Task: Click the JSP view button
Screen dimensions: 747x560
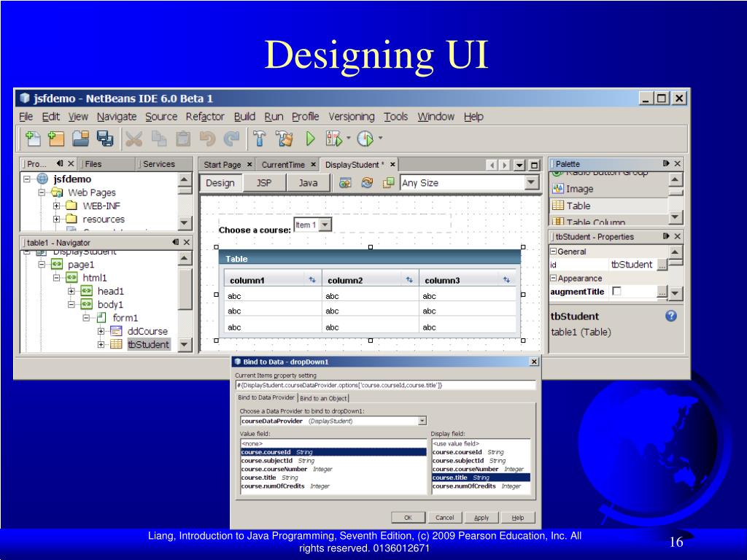Action: 264,183
